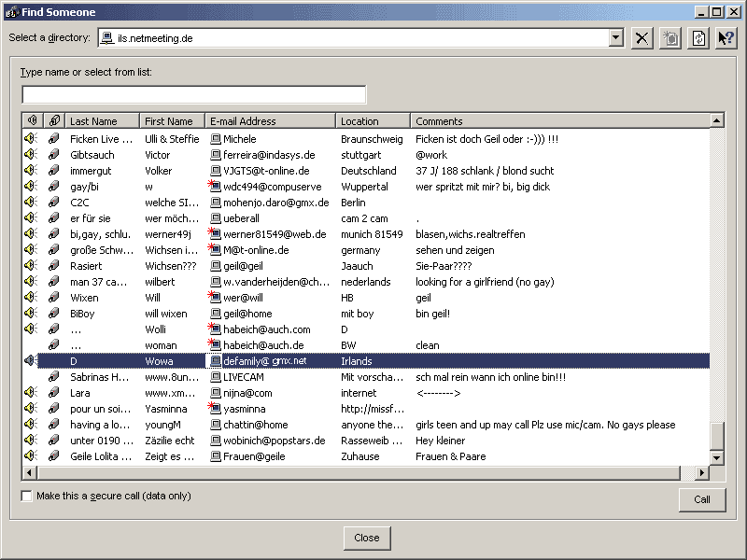Click the computer icon beside wdc494@compuserve
747x560 pixels.
point(215,186)
